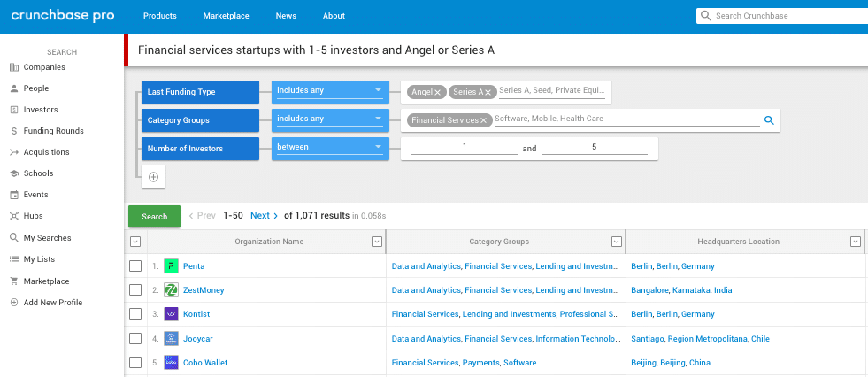Click the Crunchbase Pro logo
This screenshot has width=868, height=377.
click(x=63, y=16)
